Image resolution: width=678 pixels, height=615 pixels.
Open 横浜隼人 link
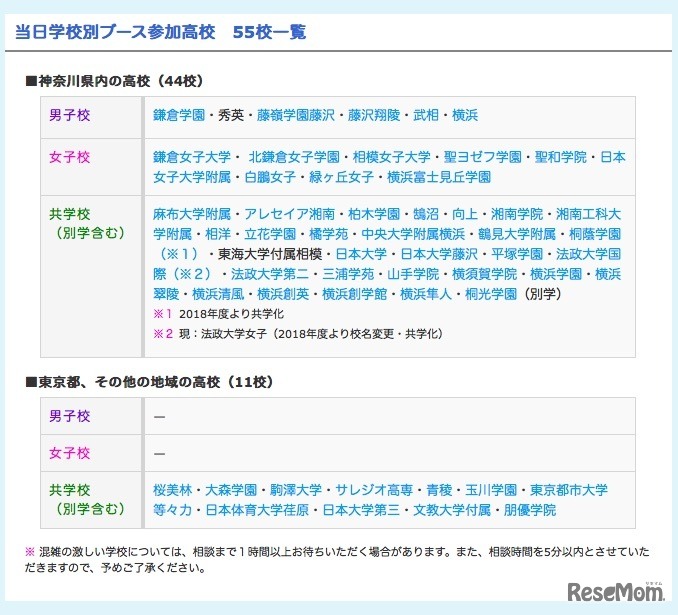tap(426, 294)
